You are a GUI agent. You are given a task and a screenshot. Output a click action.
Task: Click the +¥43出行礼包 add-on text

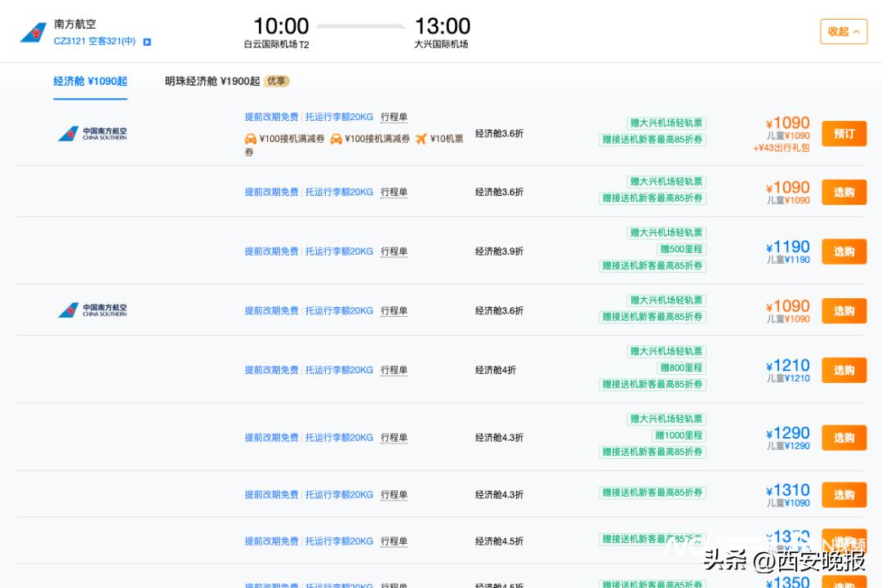point(782,148)
